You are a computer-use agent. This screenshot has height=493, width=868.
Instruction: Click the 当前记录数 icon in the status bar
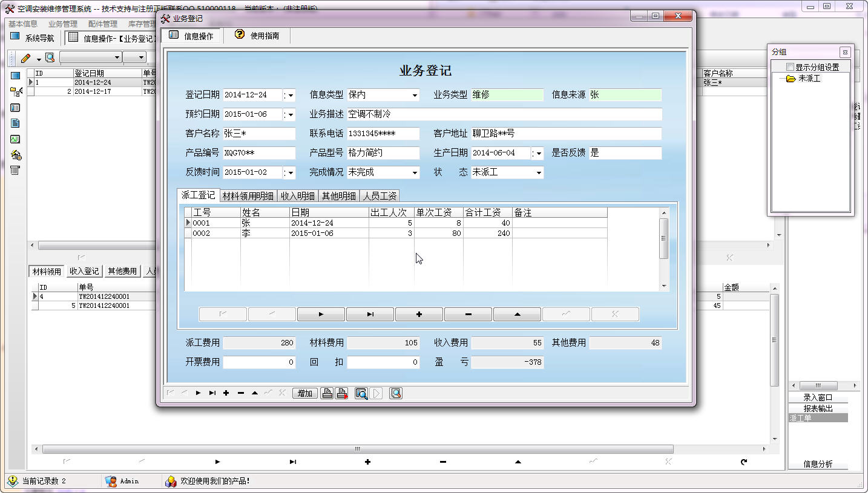tap(12, 481)
